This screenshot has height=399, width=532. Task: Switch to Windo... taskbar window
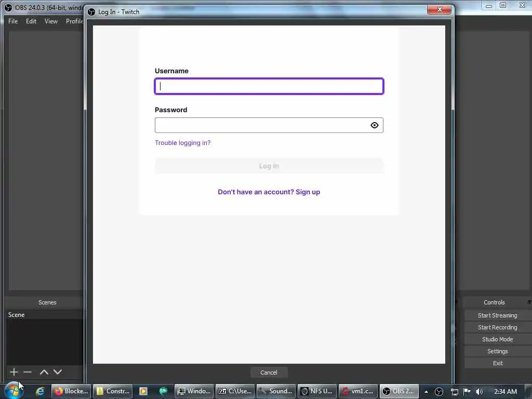click(x=194, y=391)
